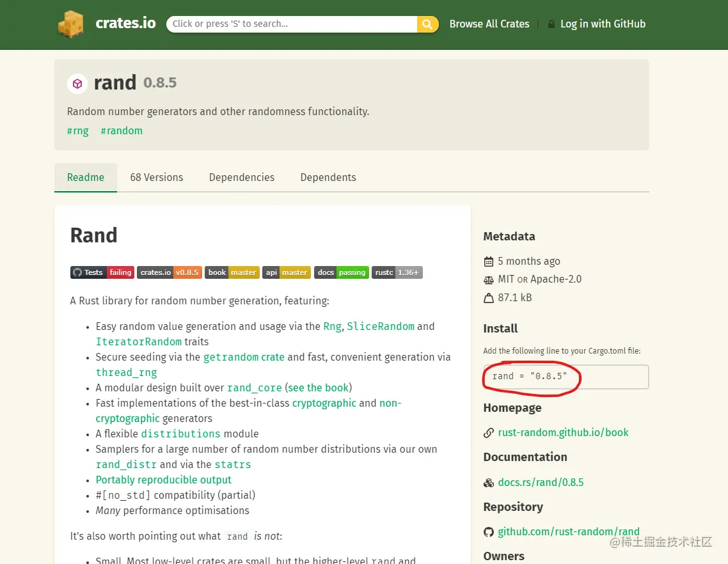The width and height of the screenshot is (728, 564).
Task: Open the thread_rng link
Action: [126, 372]
